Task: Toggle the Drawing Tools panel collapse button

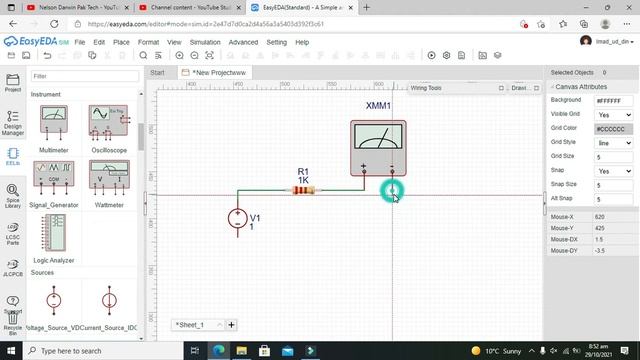Action: (x=536, y=88)
